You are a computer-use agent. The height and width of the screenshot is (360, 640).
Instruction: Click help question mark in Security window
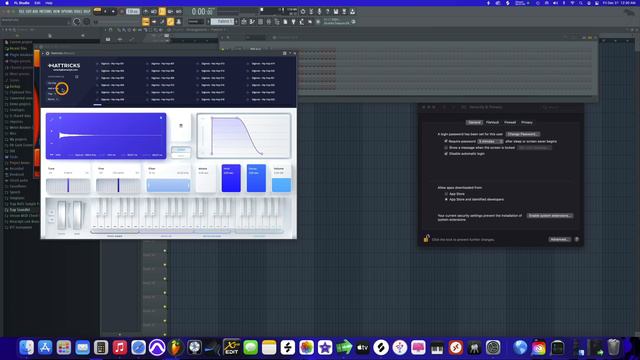point(576,239)
